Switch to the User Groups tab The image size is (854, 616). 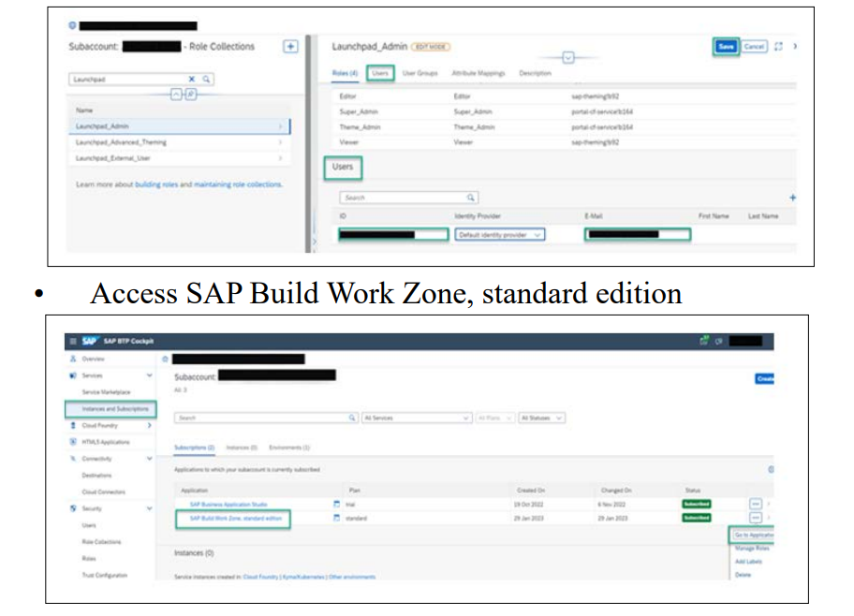coord(420,73)
